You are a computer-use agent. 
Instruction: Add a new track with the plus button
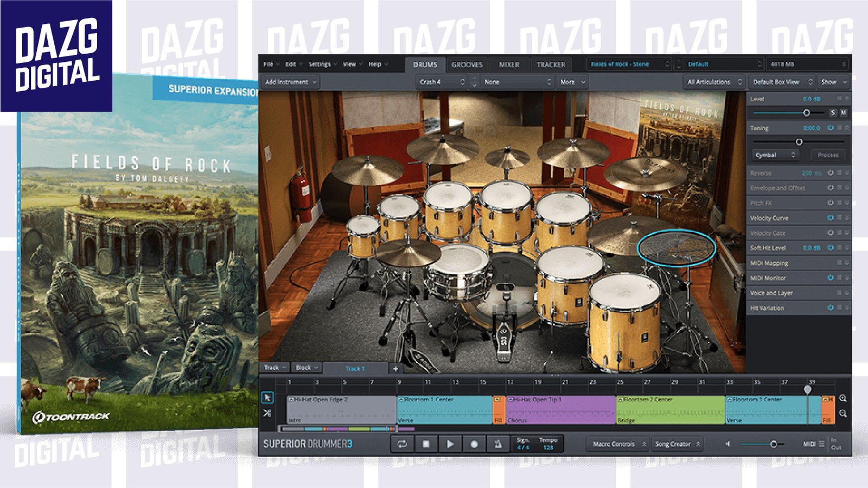tap(395, 369)
